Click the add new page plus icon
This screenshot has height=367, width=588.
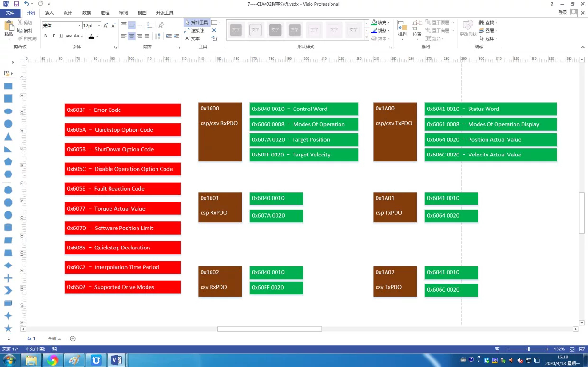[73, 339]
